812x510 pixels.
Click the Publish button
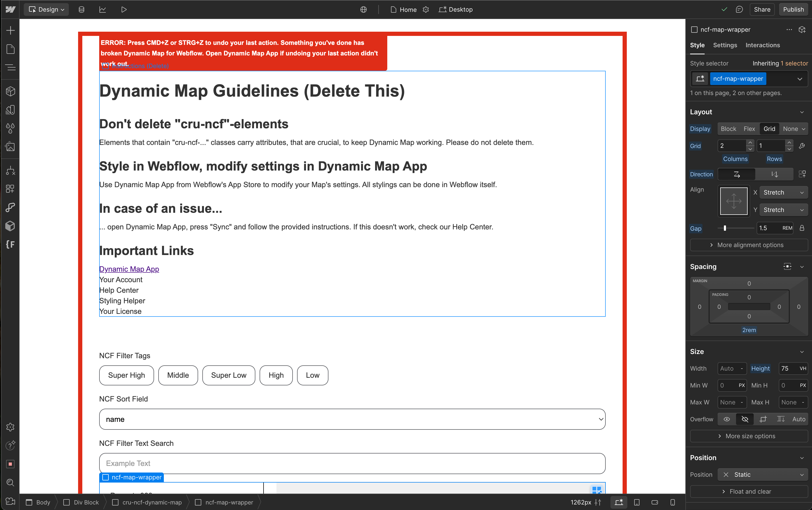[793, 10]
